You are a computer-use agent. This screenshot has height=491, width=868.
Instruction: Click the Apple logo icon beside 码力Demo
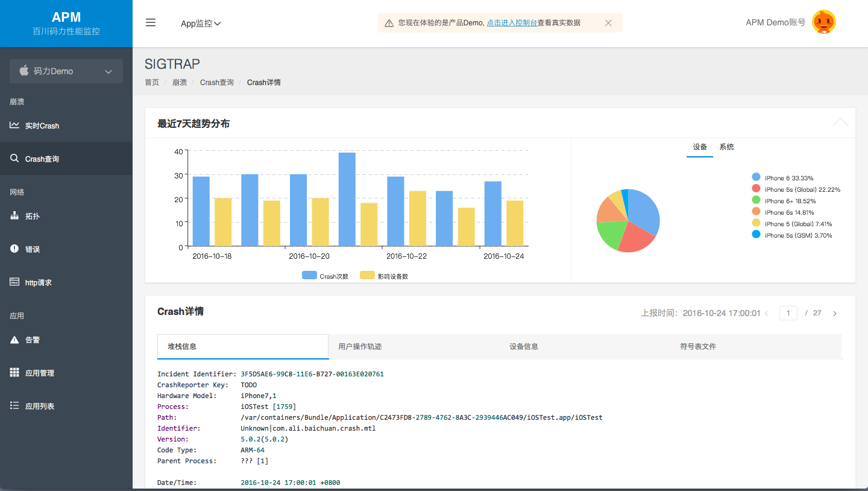coord(24,71)
